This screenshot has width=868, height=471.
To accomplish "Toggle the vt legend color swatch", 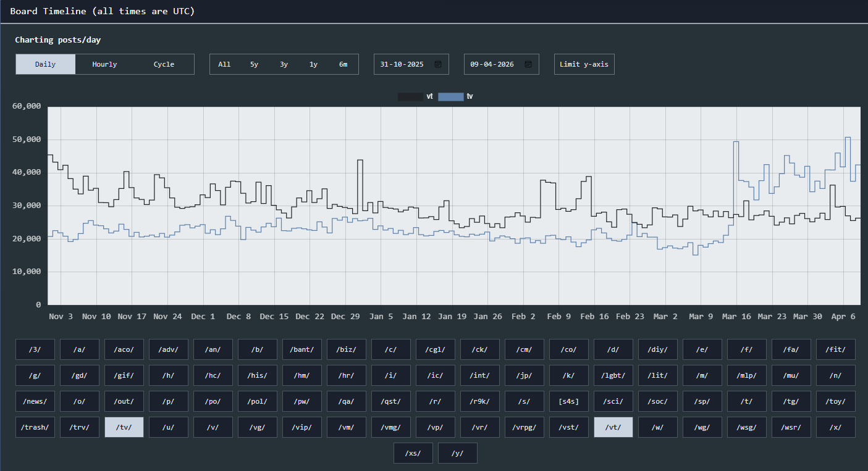I will click(x=410, y=96).
